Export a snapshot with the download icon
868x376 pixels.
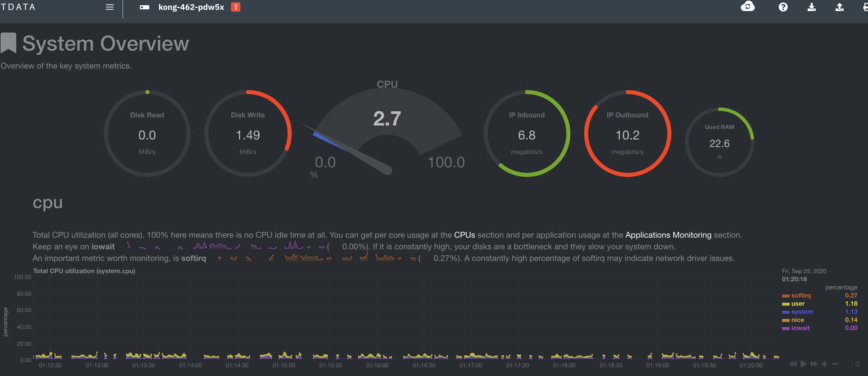pos(812,7)
